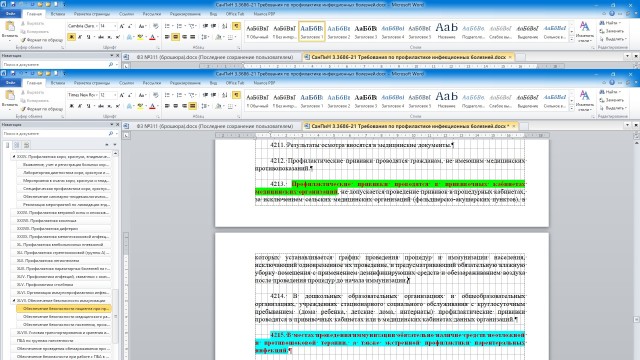Click Change Styles icon in the lower window
Screen dimensions: 640x360
(584, 101)
